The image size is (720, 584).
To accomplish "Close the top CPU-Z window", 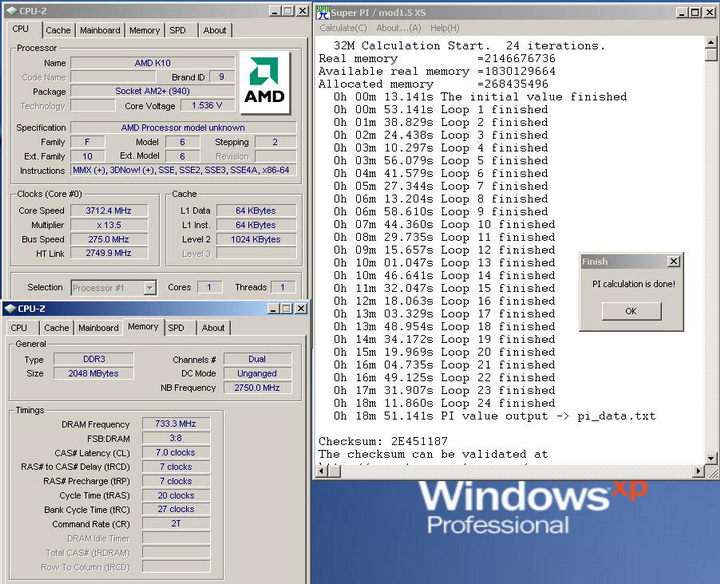I will (302, 11).
